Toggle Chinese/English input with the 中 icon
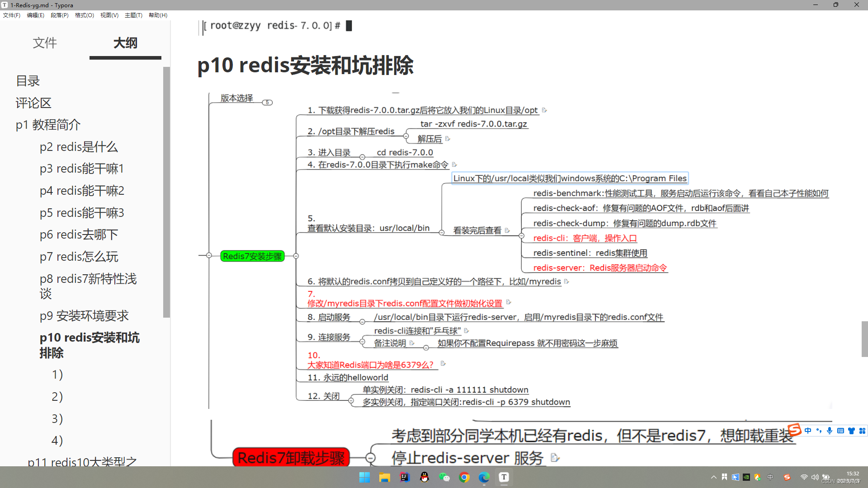This screenshot has width=868, height=488. tap(808, 431)
